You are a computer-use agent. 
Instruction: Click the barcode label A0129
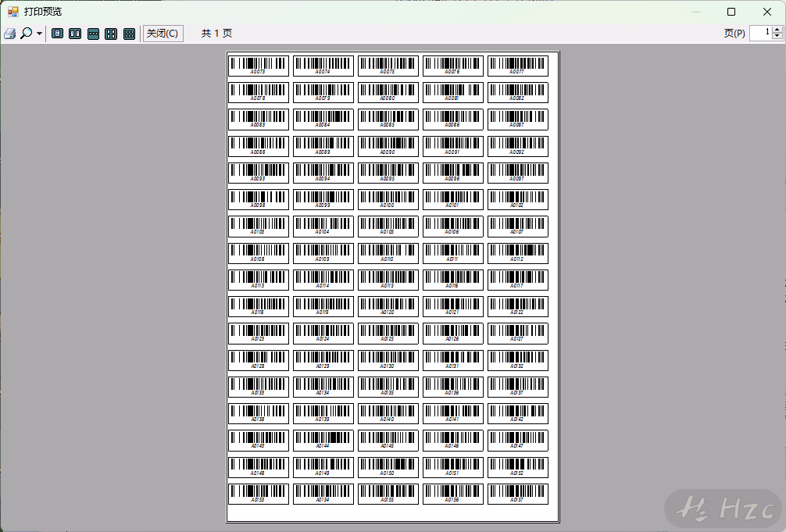(323, 360)
